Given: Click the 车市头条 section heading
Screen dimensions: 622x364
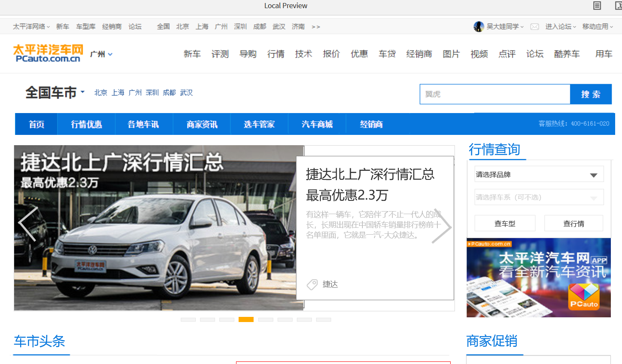Looking at the screenshot, I should click(39, 341).
